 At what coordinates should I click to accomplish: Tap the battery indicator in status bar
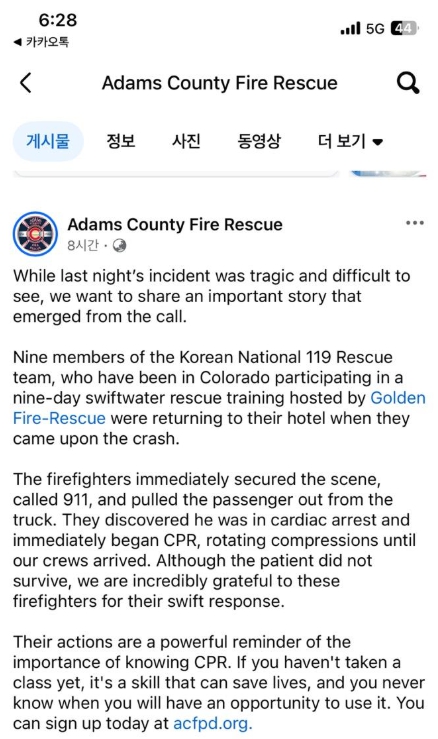405,29
